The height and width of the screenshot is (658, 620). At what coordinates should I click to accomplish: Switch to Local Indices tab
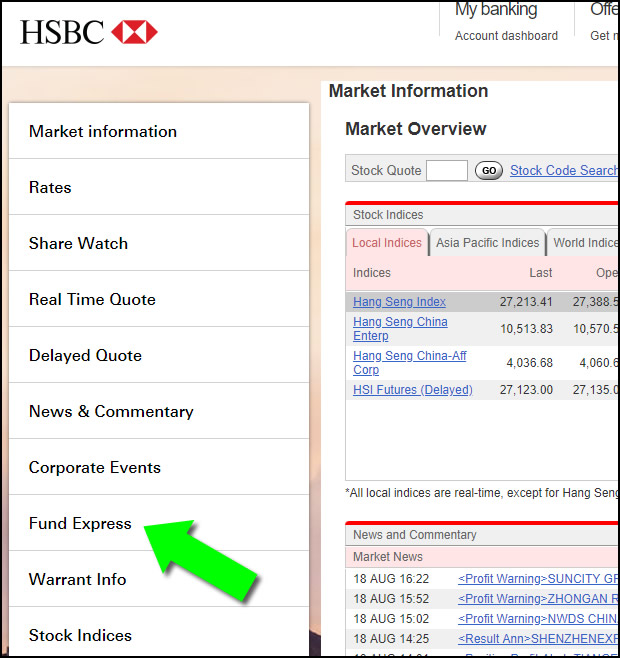(x=387, y=243)
